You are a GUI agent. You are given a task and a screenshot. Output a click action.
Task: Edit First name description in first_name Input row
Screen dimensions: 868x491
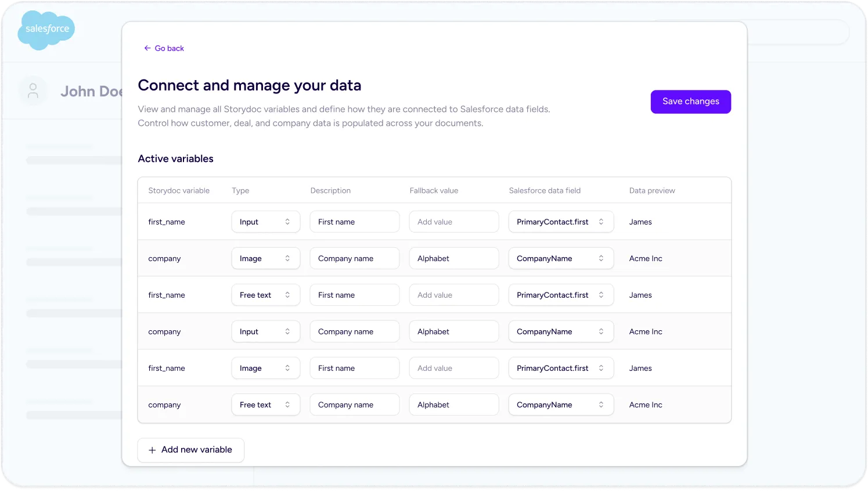click(355, 222)
